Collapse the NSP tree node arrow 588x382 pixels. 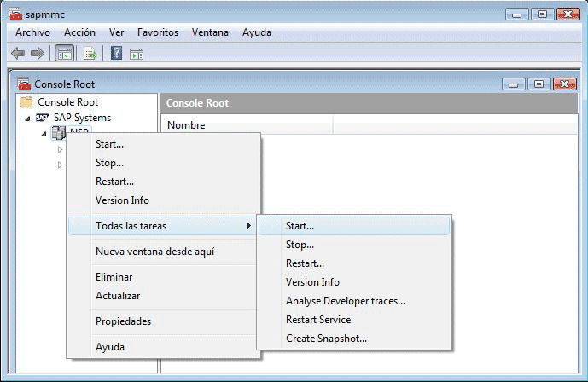(x=44, y=134)
